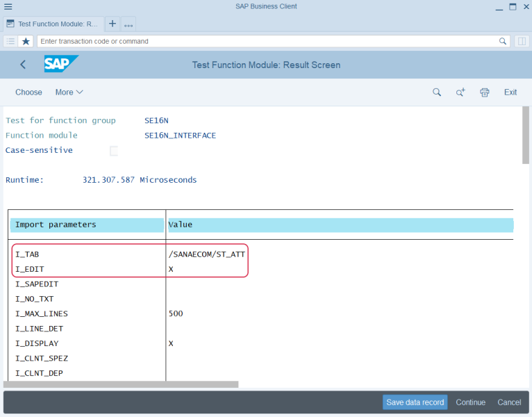Select the I_EDIT parameter
The image size is (532, 417).
30,269
